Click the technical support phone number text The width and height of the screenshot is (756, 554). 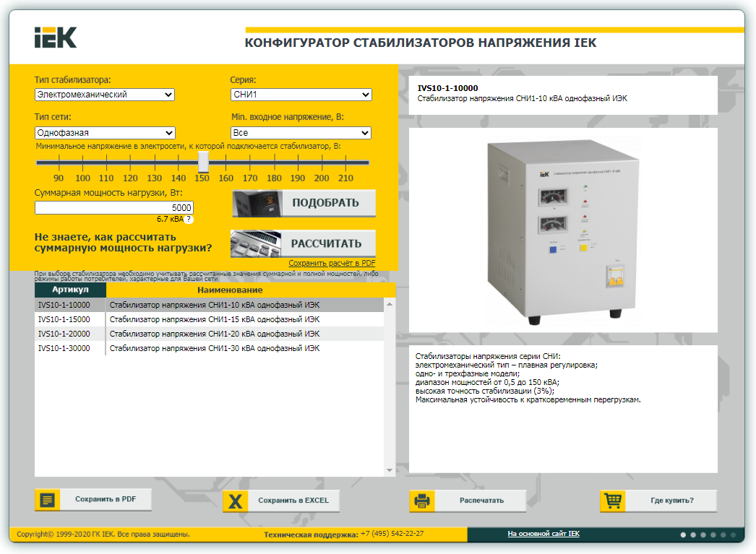coord(392,534)
